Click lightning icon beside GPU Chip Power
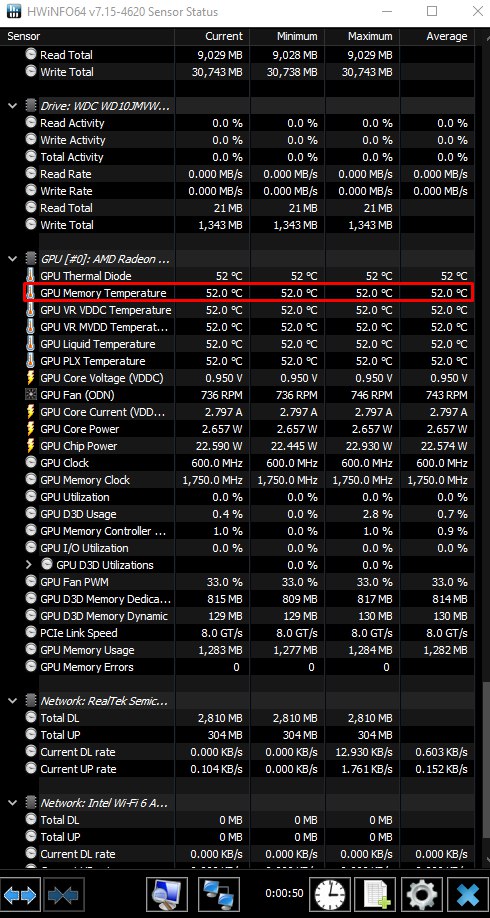Image resolution: width=490 pixels, height=918 pixels. point(30,446)
